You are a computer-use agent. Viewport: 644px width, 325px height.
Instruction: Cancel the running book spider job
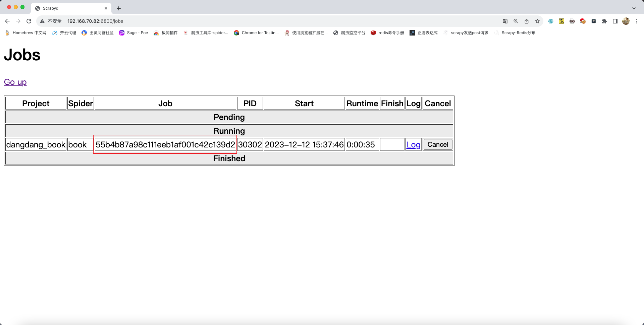tap(438, 144)
